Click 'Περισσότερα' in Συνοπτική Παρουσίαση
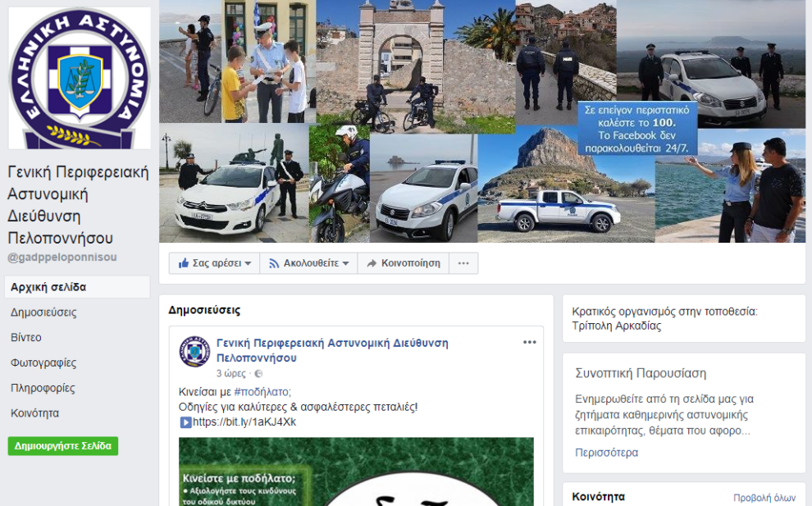812x506 pixels. pos(606,453)
